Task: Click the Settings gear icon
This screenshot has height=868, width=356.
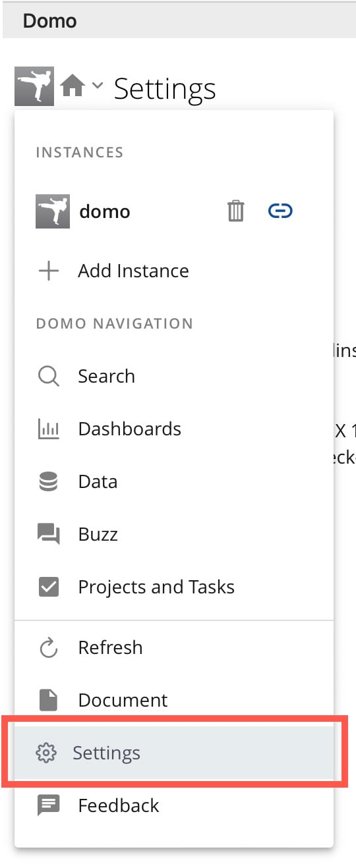Action: click(45, 753)
